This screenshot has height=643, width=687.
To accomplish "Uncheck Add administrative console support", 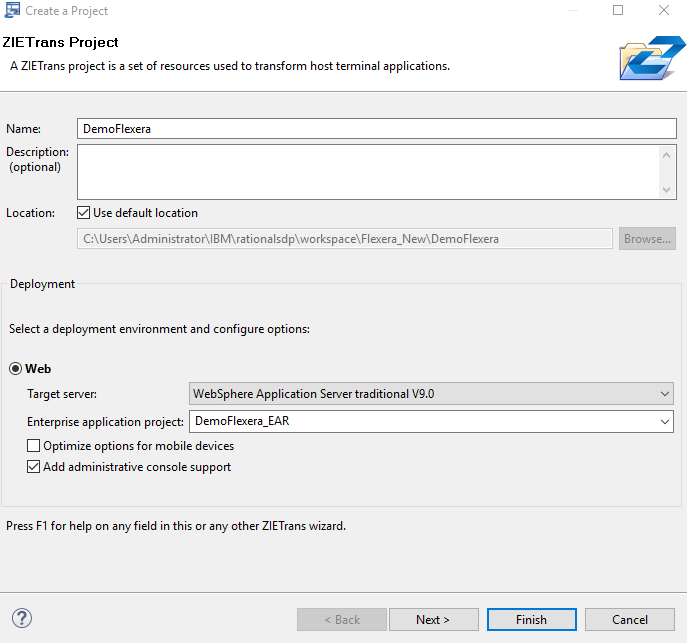I will pos(33,466).
